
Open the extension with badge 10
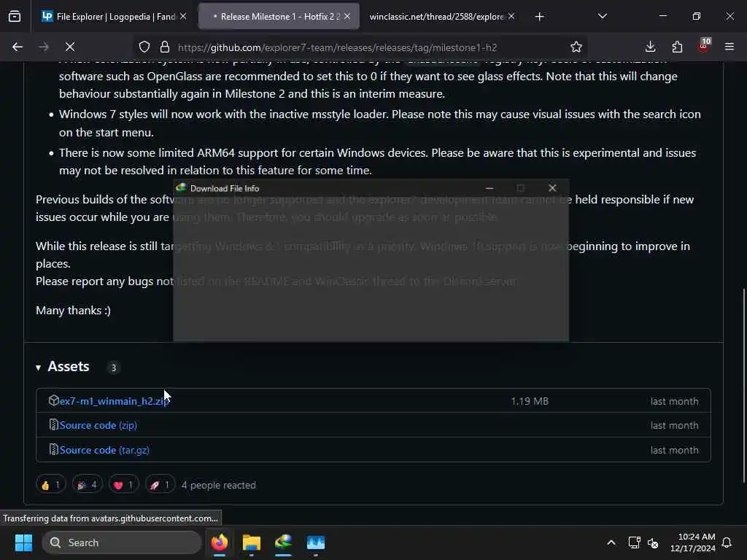pyautogui.click(x=704, y=46)
